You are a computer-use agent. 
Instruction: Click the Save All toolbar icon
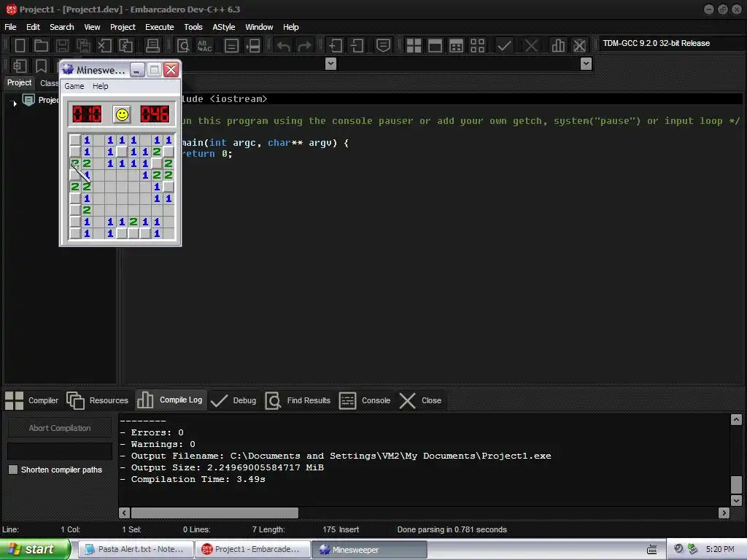tap(83, 46)
